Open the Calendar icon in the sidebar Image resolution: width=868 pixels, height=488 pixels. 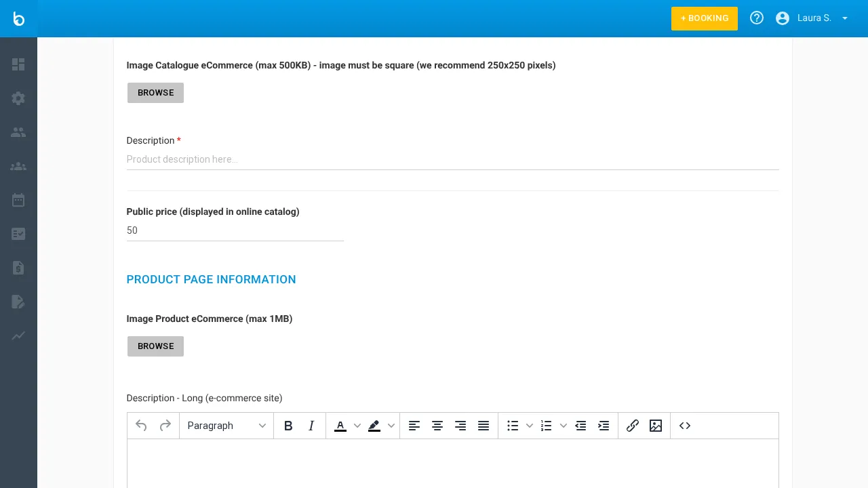[x=18, y=200]
